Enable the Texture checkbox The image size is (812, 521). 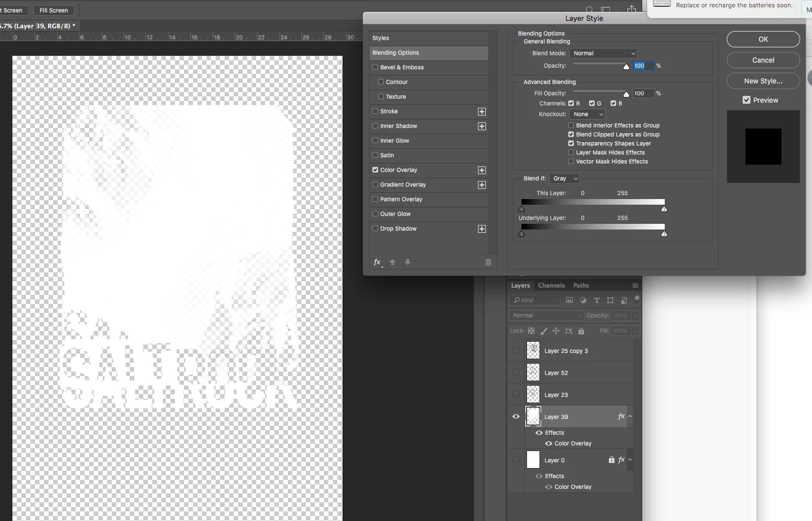(381, 96)
